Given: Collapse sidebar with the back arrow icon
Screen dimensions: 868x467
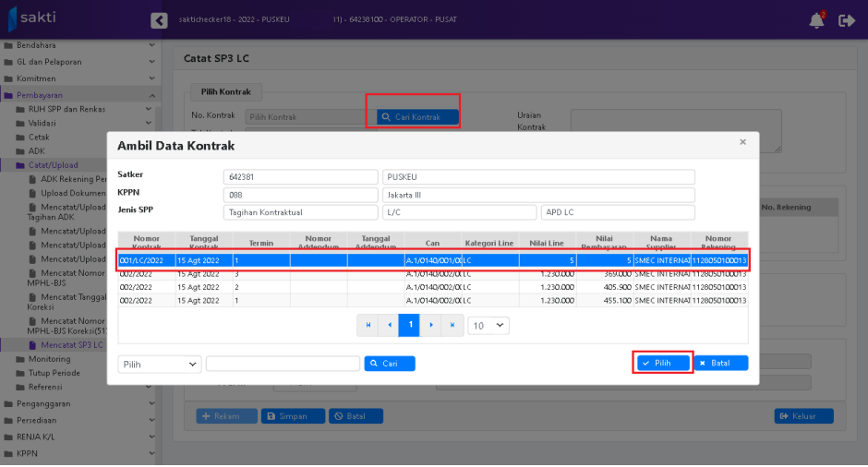Looking at the screenshot, I should click(x=159, y=20).
